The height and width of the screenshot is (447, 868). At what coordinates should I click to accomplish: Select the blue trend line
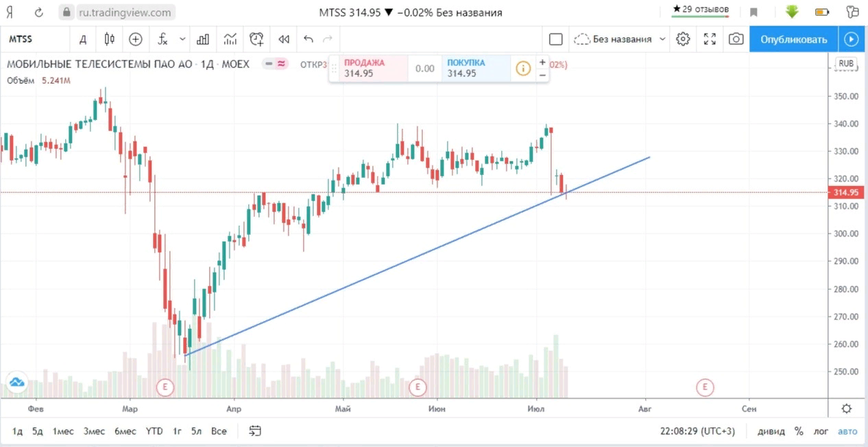point(417,256)
